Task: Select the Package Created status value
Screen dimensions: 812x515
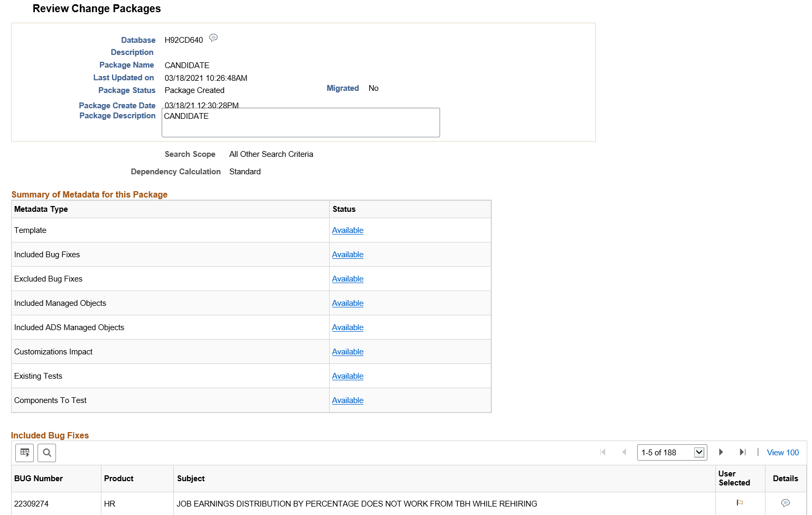Action: pyautogui.click(x=194, y=90)
